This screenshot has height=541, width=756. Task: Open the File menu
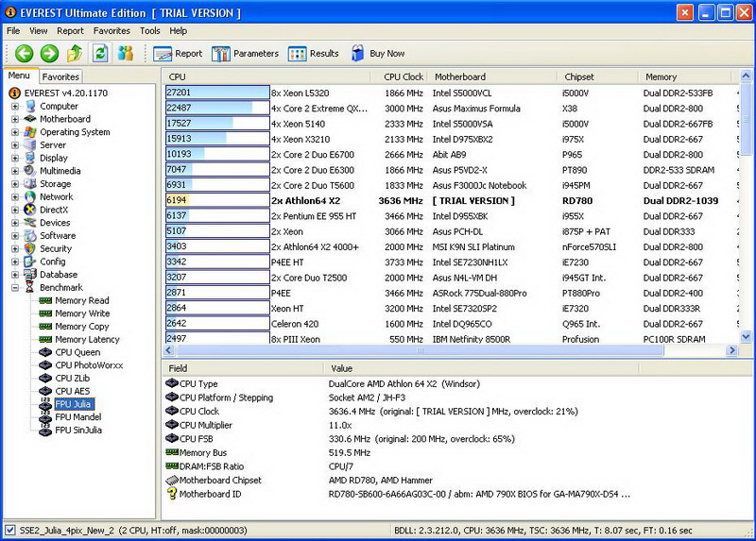(x=13, y=31)
